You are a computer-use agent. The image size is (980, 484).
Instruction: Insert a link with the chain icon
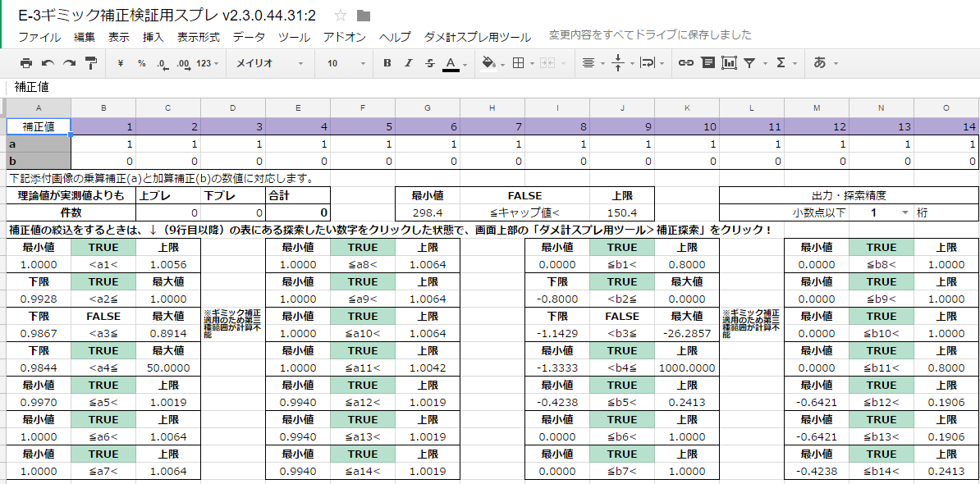click(685, 63)
